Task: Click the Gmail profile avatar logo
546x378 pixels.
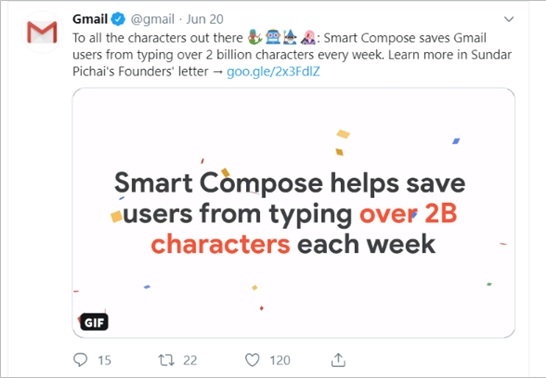Action: click(42, 32)
